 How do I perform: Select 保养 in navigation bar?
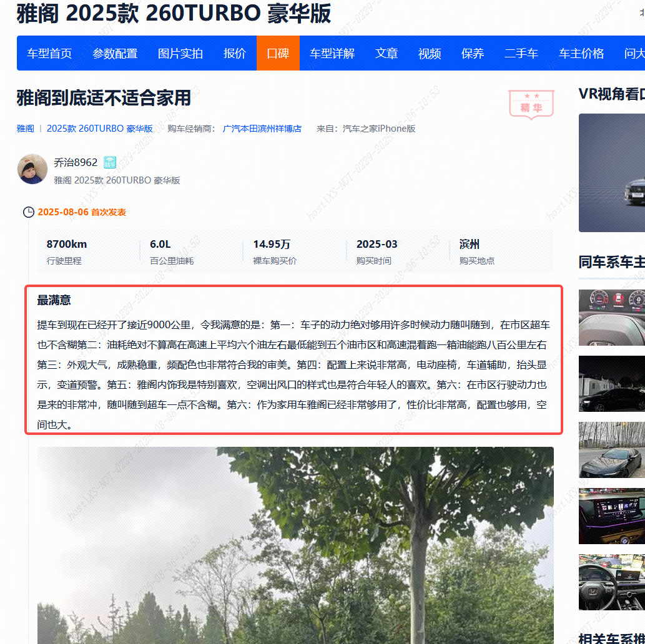tap(473, 54)
